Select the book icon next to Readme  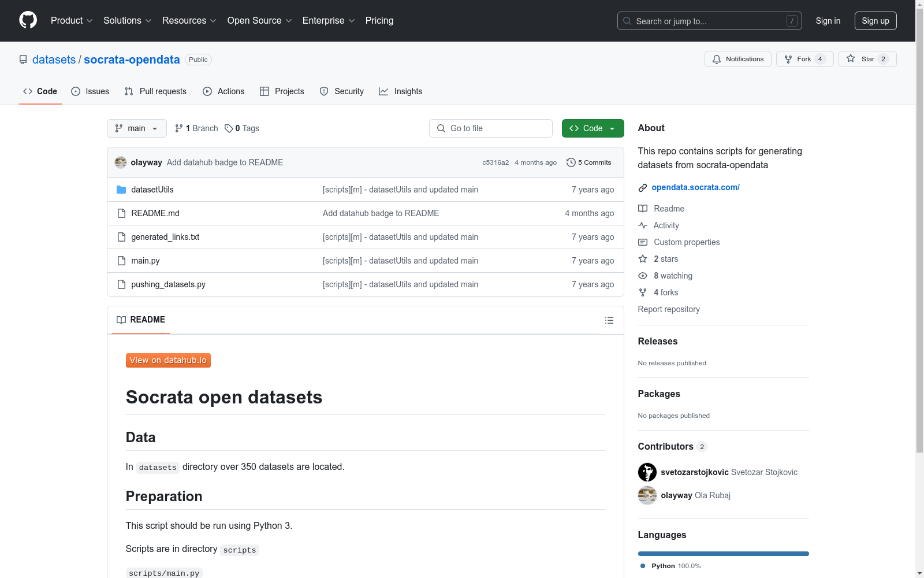coord(643,209)
